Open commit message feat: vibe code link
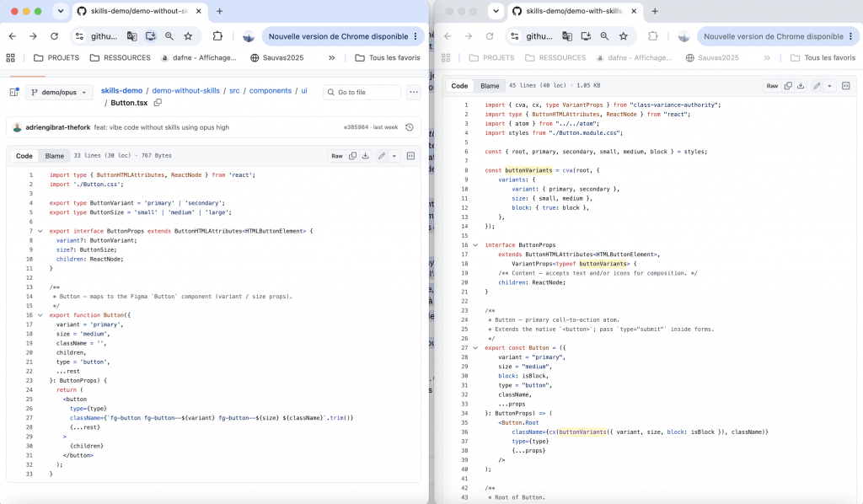Viewport: 863px width, 504px height. tap(161, 127)
